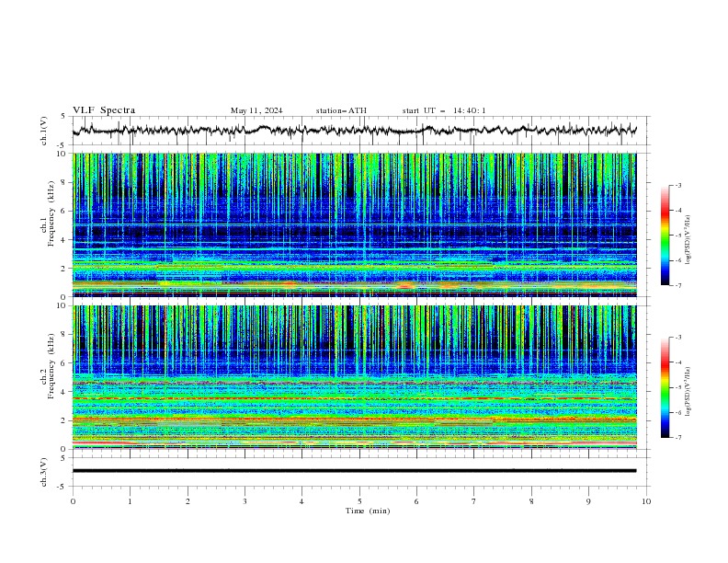Click the time axis tick label "7"
Image resolution: width=728 pixels, height=563 pixels.
click(474, 501)
